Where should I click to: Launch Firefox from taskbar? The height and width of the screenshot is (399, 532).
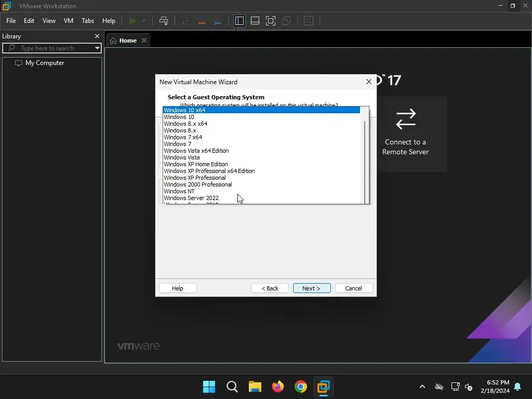coord(278,387)
